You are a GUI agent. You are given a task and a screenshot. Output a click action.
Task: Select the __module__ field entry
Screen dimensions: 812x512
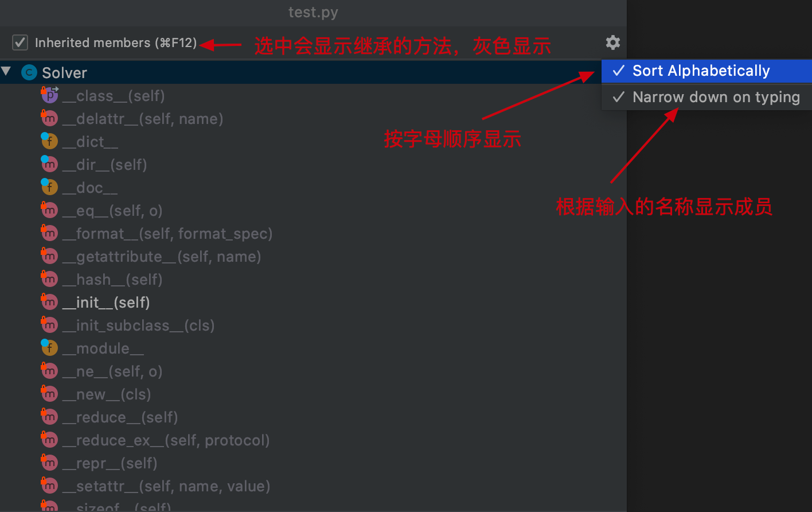(x=103, y=348)
